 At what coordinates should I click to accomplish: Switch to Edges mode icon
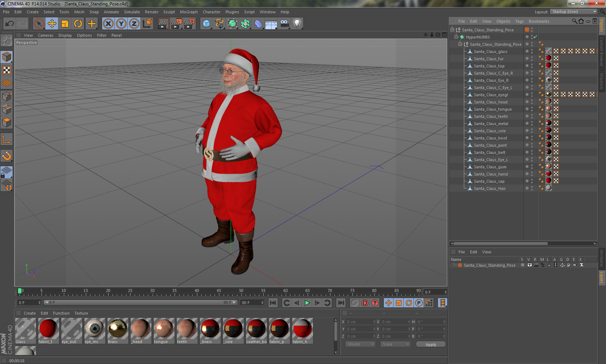(6, 109)
